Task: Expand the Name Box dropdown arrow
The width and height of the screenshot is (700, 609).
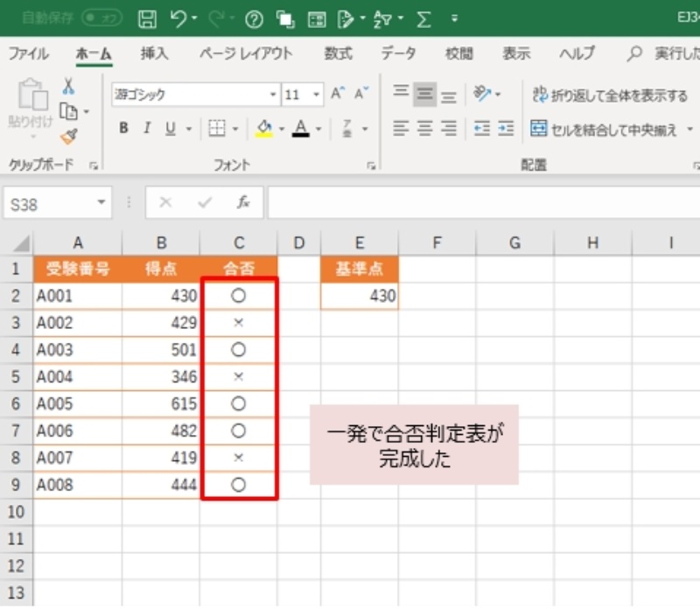Action: 102,203
